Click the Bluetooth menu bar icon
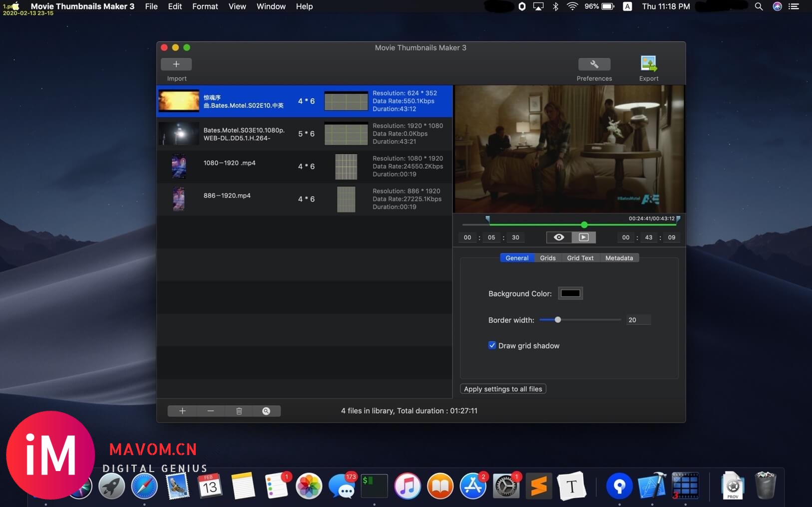Image resolution: width=812 pixels, height=507 pixels. pyautogui.click(x=555, y=6)
